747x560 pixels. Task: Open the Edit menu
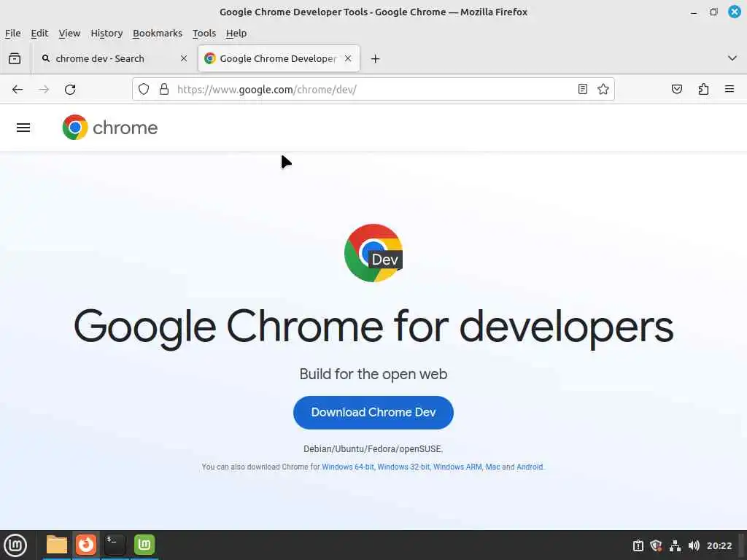pyautogui.click(x=39, y=34)
